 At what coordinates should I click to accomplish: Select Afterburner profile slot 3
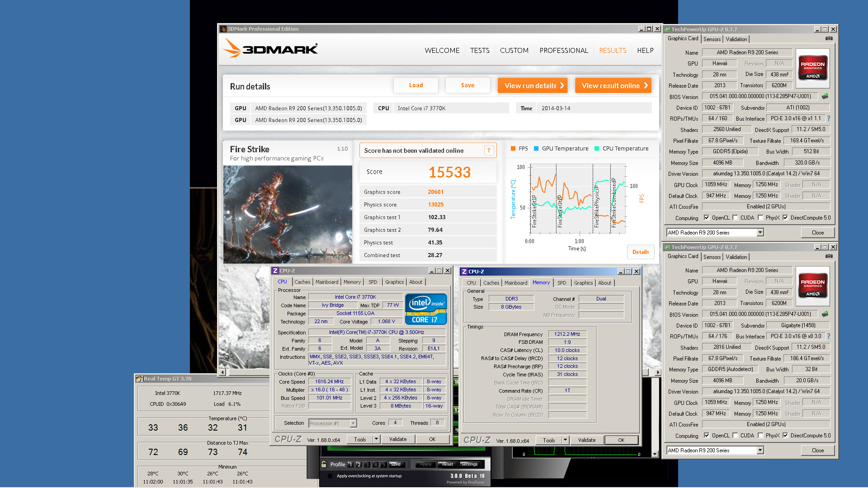pos(367,465)
